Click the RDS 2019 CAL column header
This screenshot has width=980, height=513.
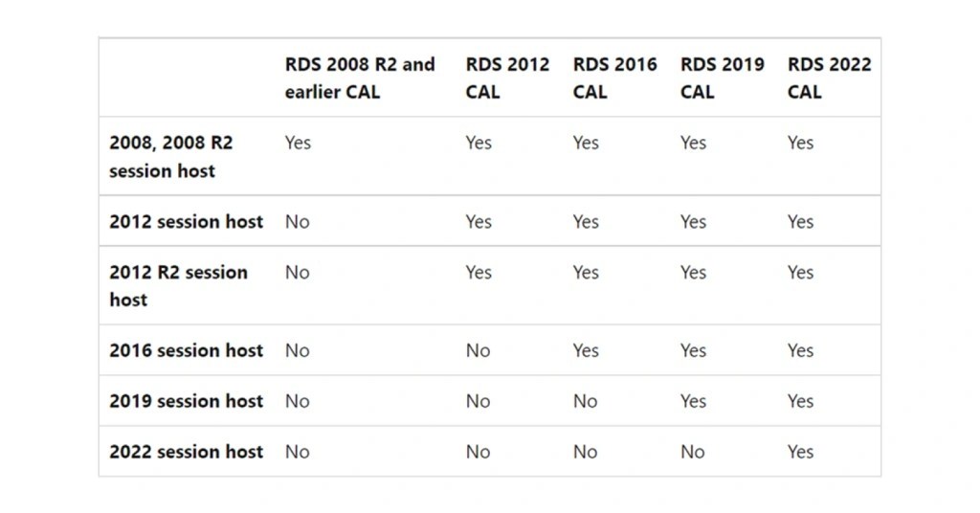(x=722, y=78)
